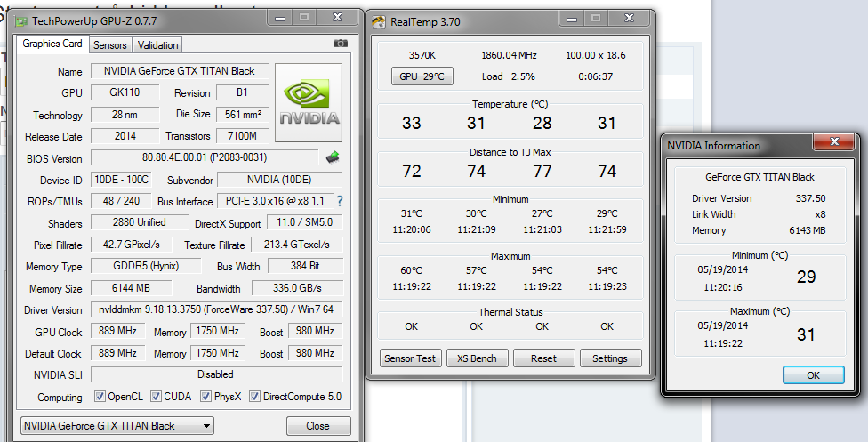
Task: Close the NVIDIA Information dialog
Action: (834, 141)
